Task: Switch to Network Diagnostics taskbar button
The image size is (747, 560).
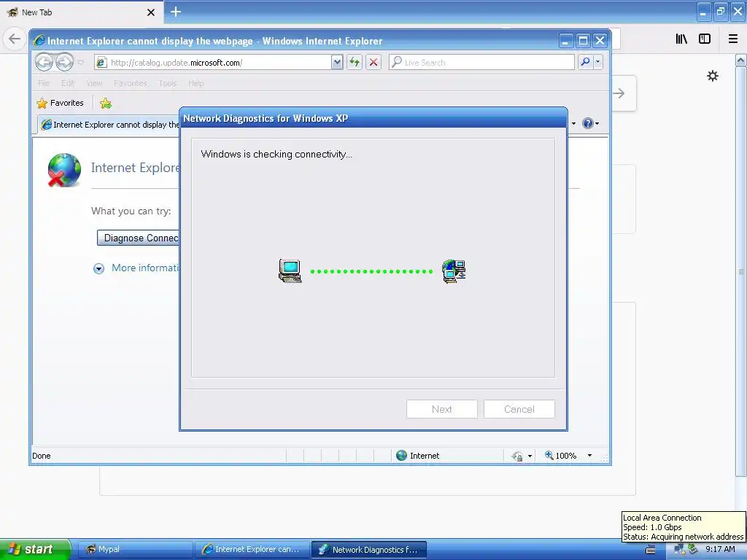Action: (x=368, y=549)
